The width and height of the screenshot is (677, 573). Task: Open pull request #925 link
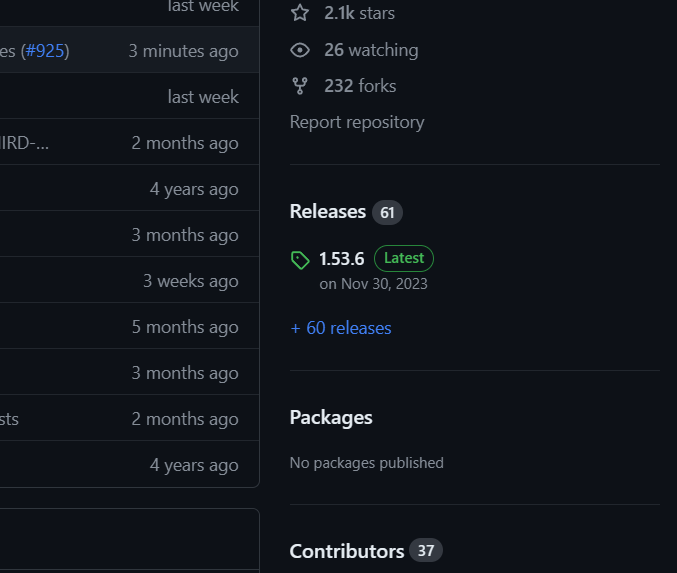point(45,51)
